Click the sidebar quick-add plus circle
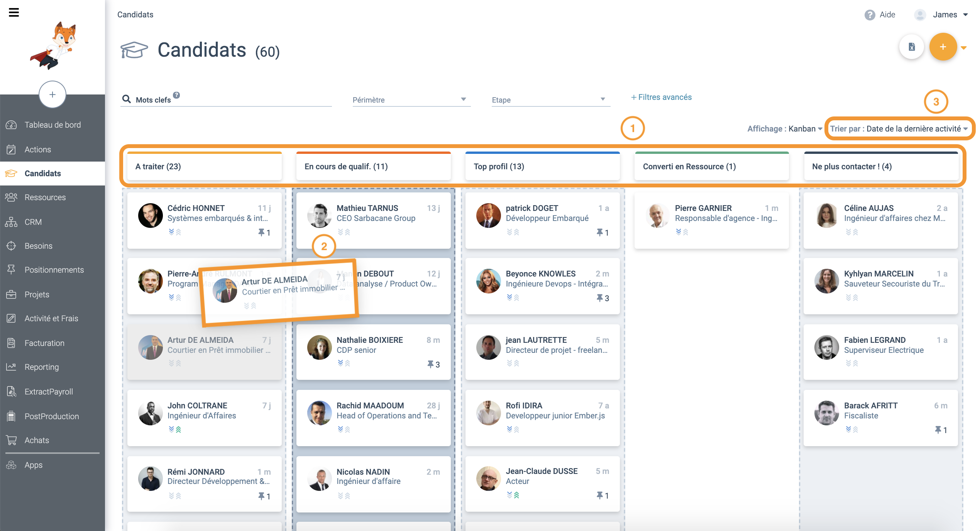The height and width of the screenshot is (531, 980). 52,94
